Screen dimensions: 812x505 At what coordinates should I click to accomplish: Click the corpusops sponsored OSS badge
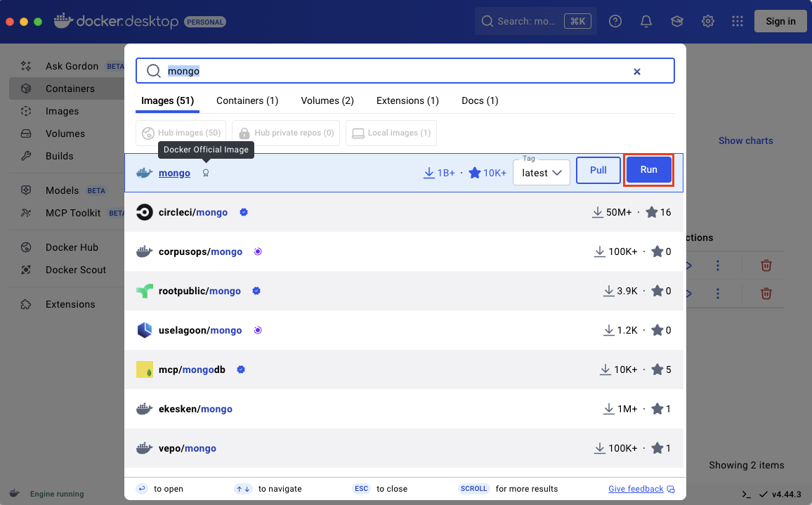click(258, 251)
